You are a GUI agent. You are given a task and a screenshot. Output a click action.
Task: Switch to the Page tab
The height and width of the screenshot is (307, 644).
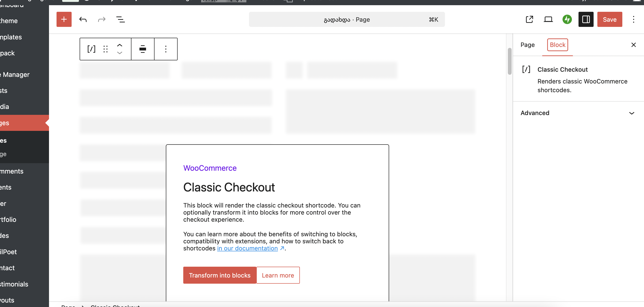[527, 45]
